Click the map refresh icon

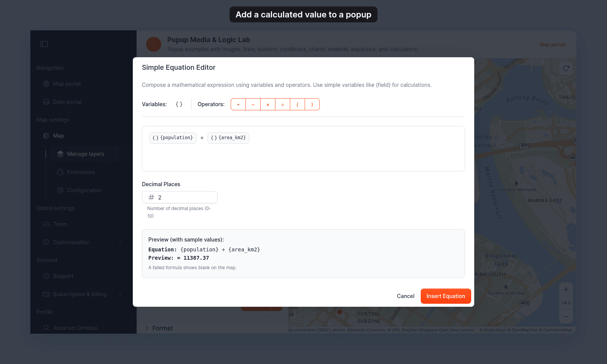point(566,68)
